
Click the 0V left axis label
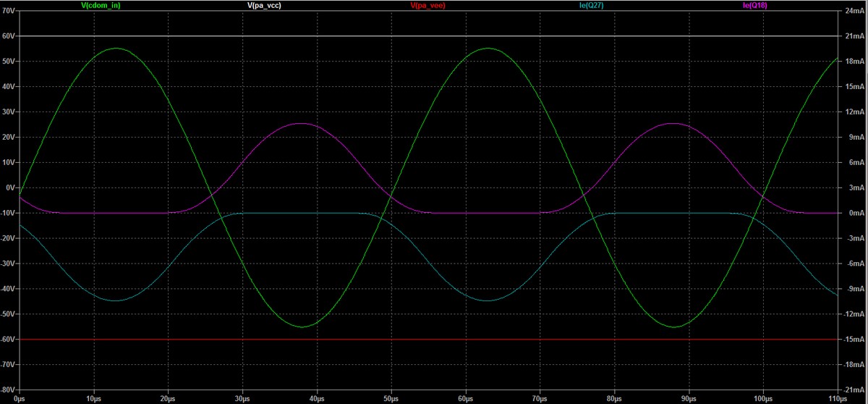tap(12, 188)
